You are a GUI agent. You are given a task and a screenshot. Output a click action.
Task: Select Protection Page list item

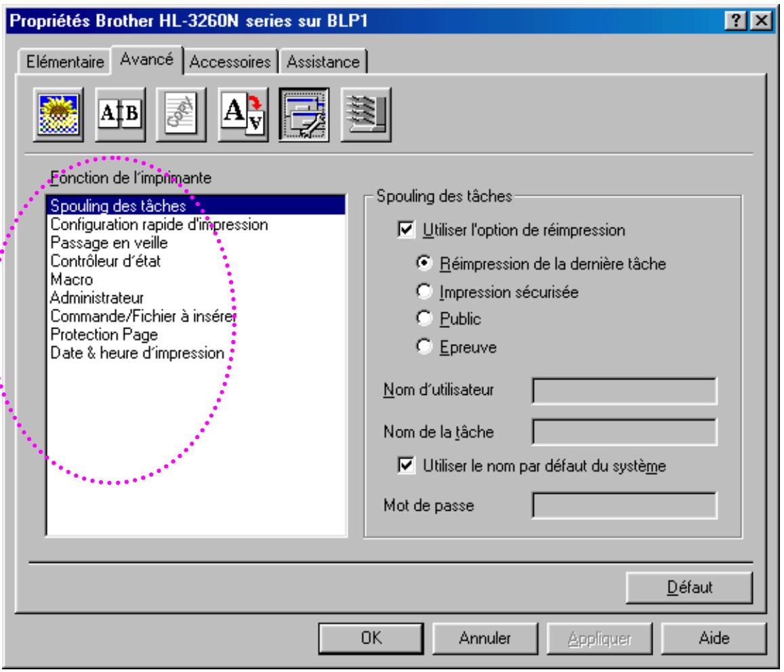pos(196,335)
